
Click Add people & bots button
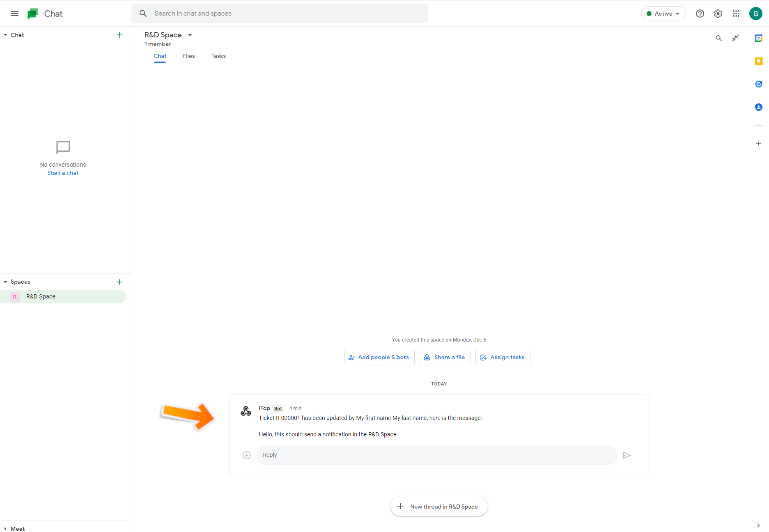coord(379,358)
